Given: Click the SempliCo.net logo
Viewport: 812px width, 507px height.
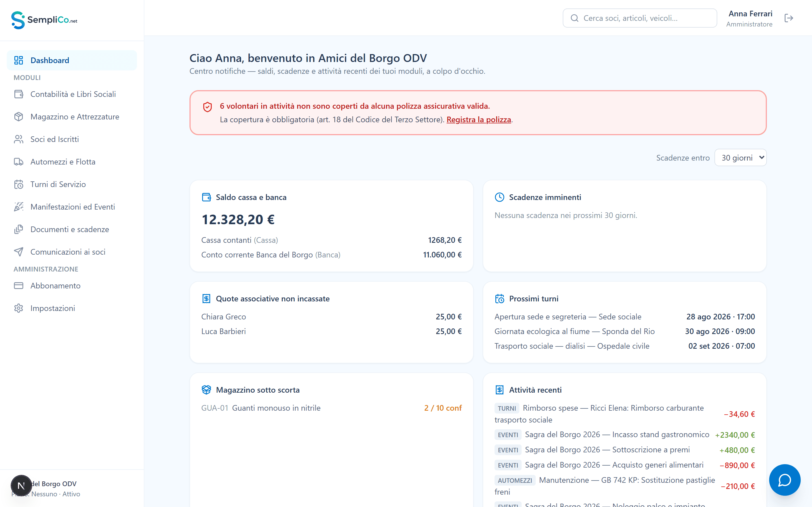Looking at the screenshot, I should click(44, 20).
